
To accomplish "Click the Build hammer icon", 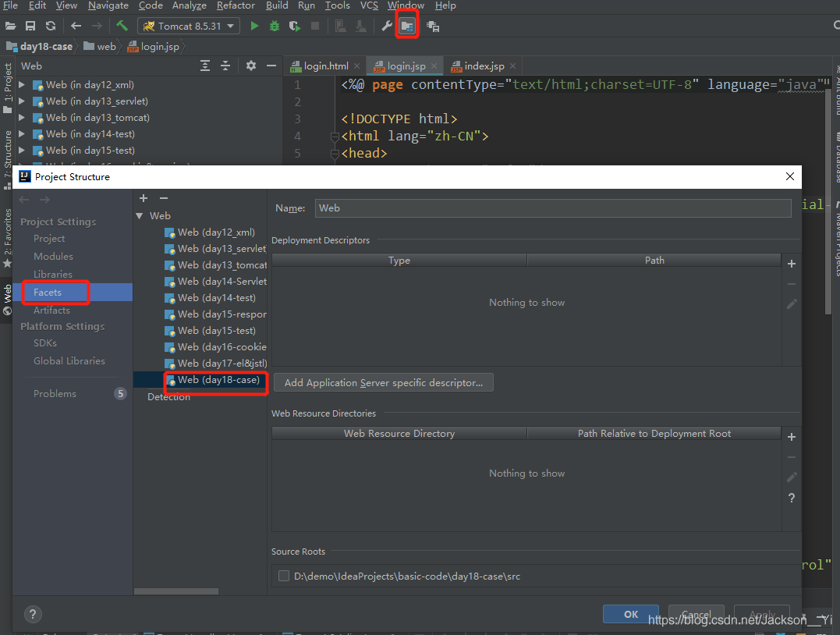I will pyautogui.click(x=122, y=26).
